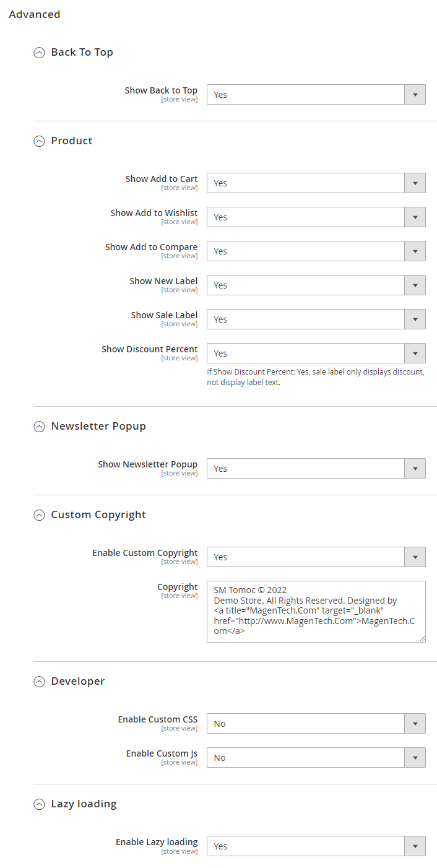The image size is (437, 868).
Task: Expand the Show Add to Wishlist select
Action: 316,217
